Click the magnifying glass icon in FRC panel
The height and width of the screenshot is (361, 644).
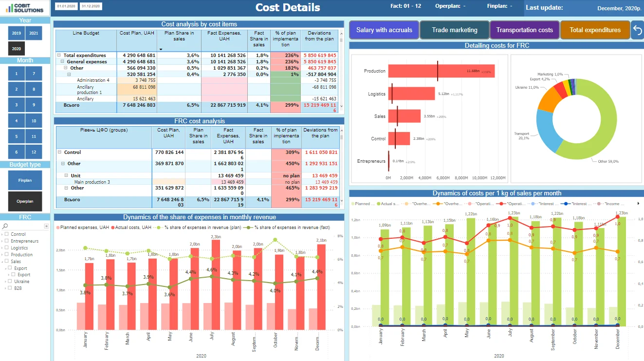tap(5, 226)
